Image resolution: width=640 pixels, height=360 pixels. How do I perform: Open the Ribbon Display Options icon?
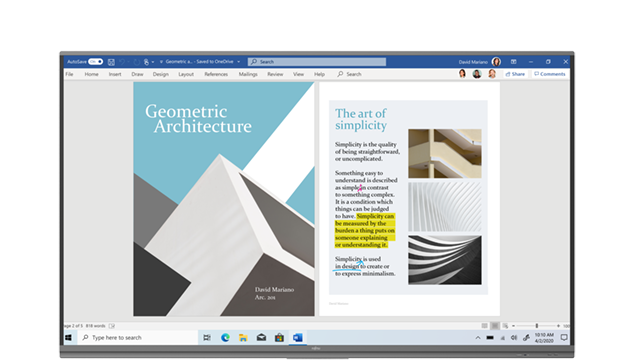pos(513,62)
